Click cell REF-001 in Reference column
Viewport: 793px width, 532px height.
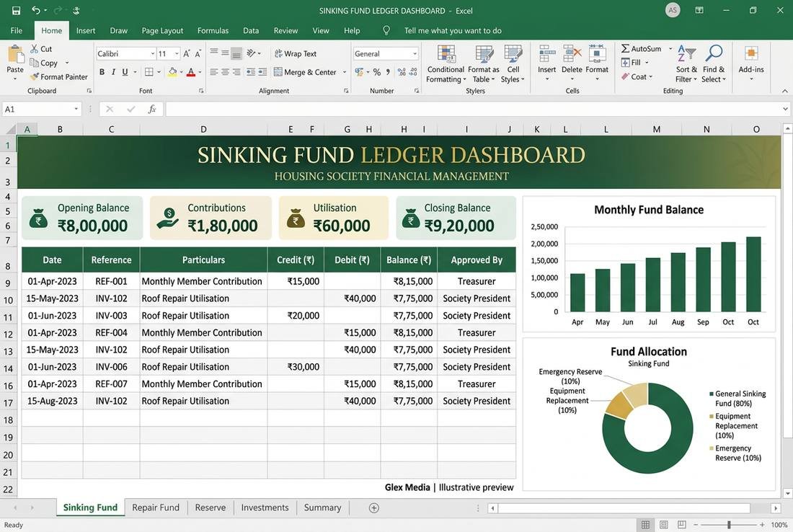(111, 281)
